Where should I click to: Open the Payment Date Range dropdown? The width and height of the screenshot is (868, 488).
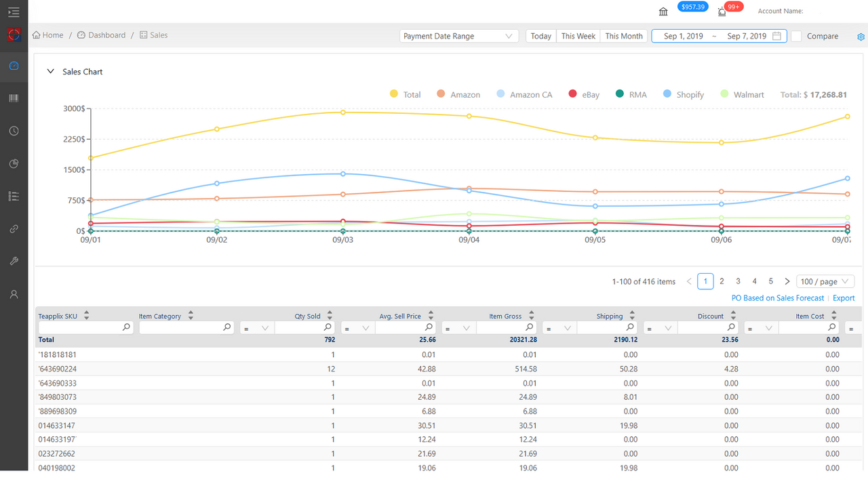tap(459, 36)
